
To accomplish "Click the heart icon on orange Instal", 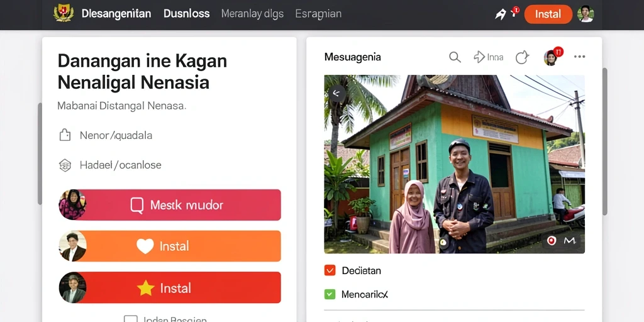I will click(x=145, y=246).
